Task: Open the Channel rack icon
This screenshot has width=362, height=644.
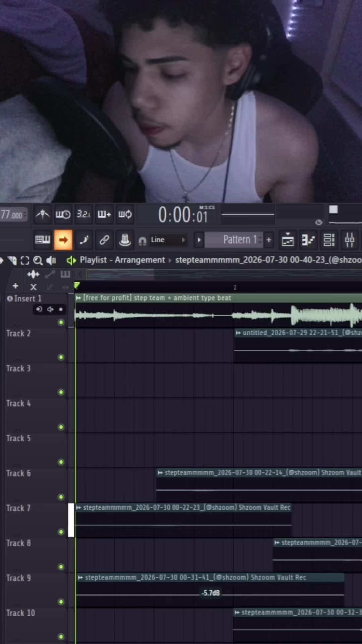Action: (329, 240)
